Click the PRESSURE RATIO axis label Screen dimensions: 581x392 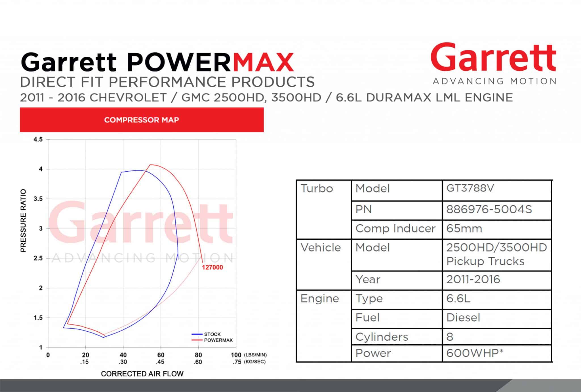[23, 220]
